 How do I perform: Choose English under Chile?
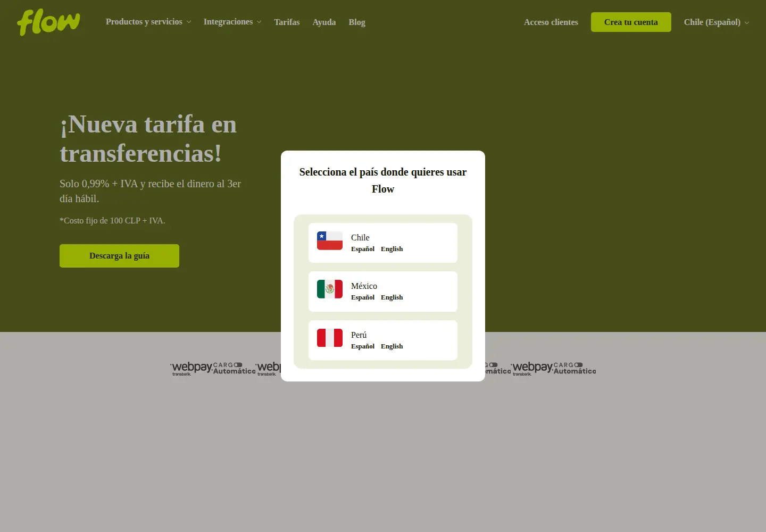point(392,249)
